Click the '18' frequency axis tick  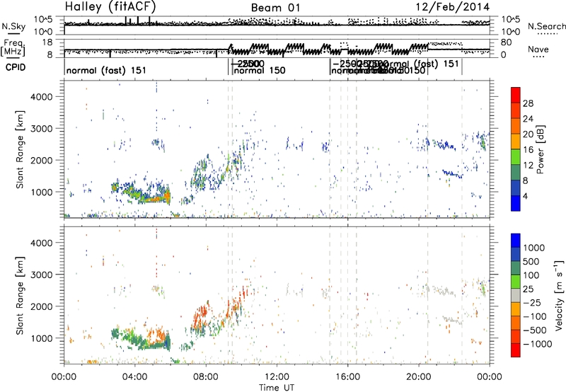tap(47, 42)
